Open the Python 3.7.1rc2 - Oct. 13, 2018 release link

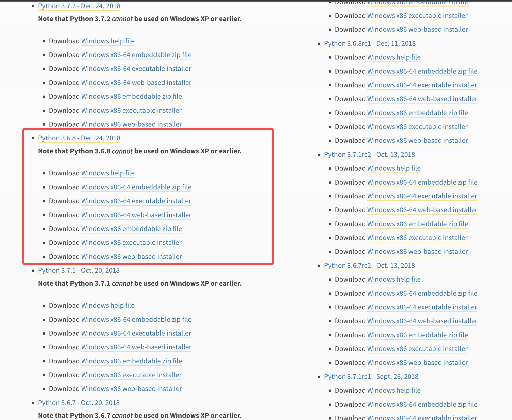369,155
